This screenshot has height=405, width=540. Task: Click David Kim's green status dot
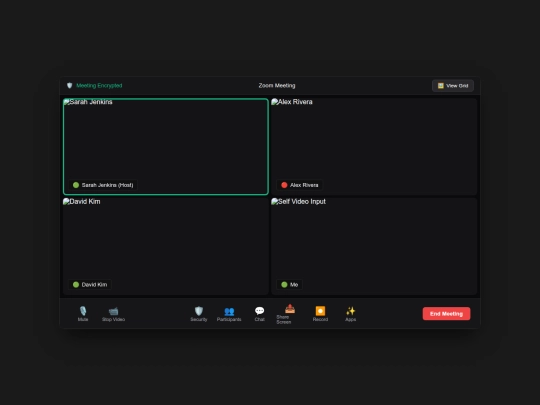tap(76, 284)
